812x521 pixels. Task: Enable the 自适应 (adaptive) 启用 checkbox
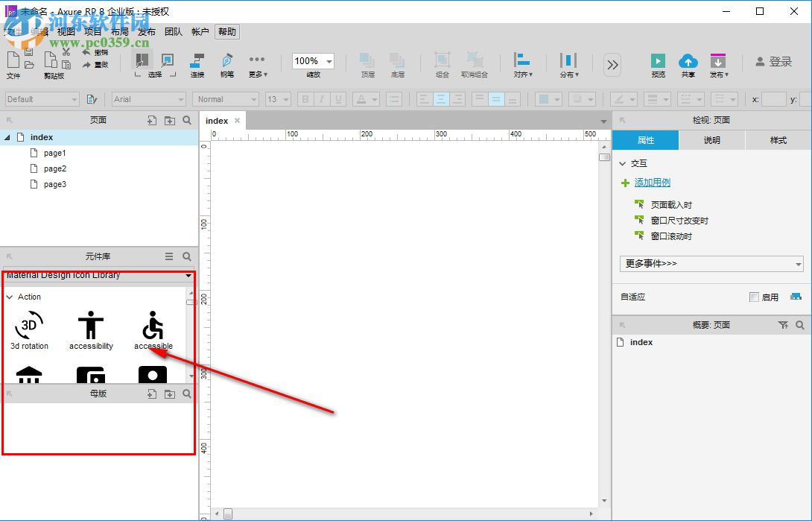tap(754, 297)
